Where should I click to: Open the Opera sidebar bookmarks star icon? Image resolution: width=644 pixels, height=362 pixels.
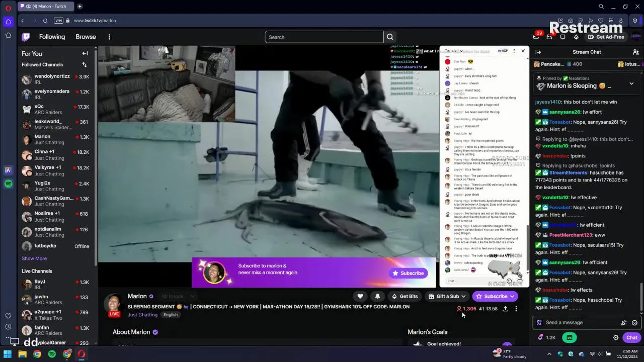[8, 35]
